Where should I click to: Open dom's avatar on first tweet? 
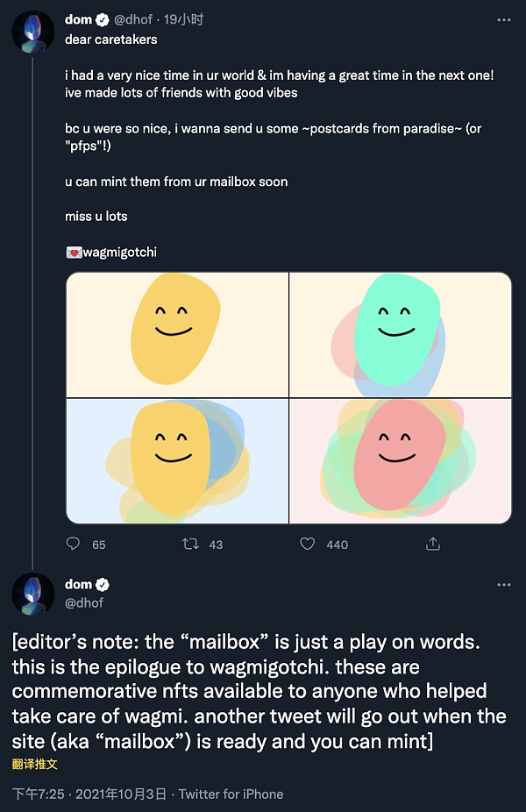coord(33,32)
